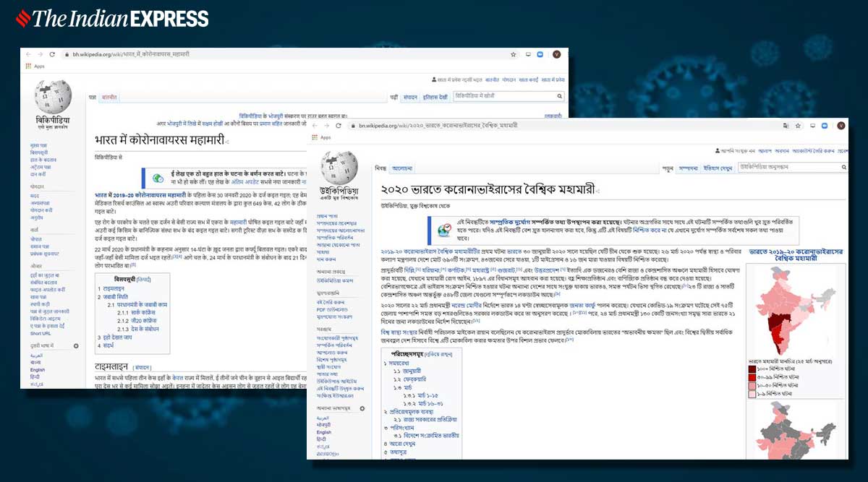Click the bookmark star in Bhojpuri Wikipedia browser

tap(513, 54)
